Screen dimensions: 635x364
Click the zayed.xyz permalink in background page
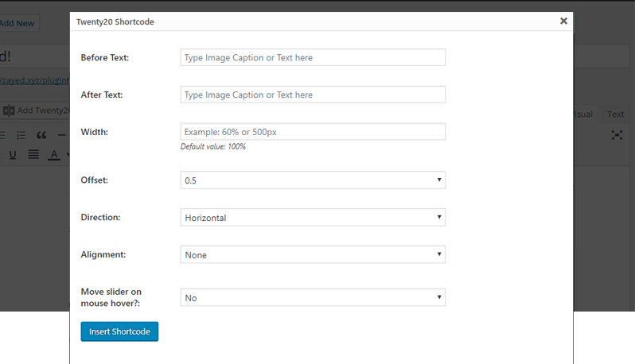[x=35, y=80]
